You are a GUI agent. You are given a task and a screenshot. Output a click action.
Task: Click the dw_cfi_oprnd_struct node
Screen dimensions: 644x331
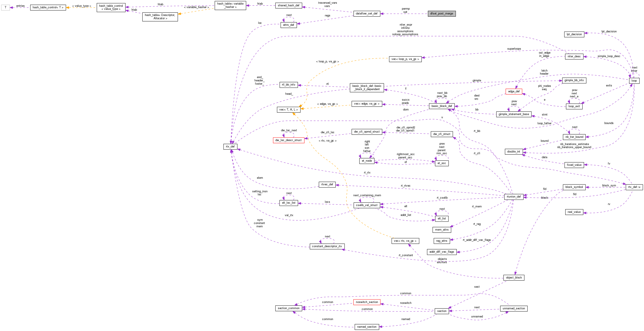tap(366, 132)
